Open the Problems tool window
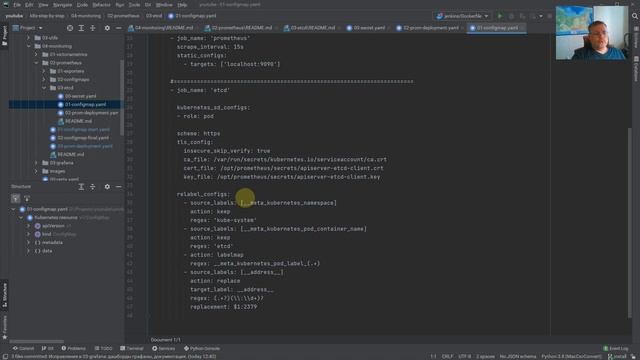The width and height of the screenshot is (640, 360). 73,349
